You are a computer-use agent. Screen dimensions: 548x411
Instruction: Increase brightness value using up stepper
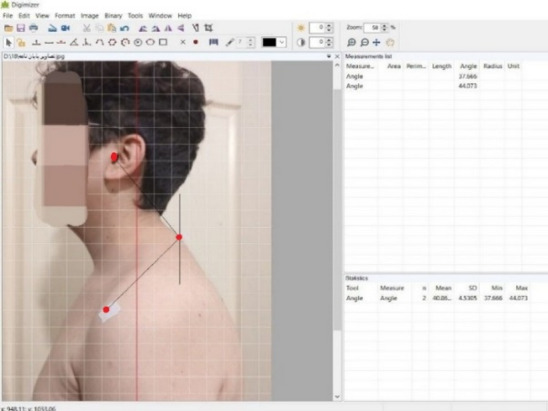click(329, 26)
